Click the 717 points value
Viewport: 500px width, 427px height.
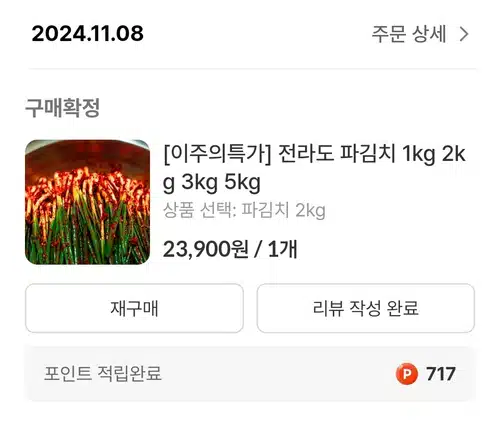click(x=440, y=374)
